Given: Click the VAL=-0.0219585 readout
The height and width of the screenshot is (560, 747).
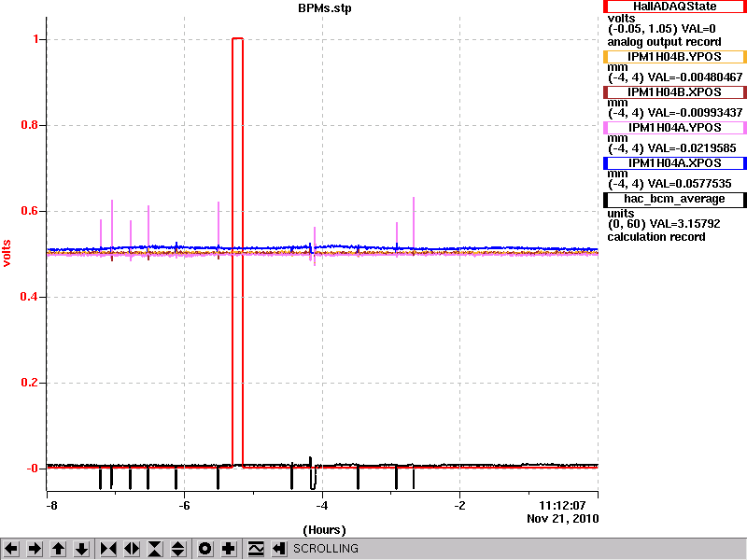Looking at the screenshot, I should 692,148.
